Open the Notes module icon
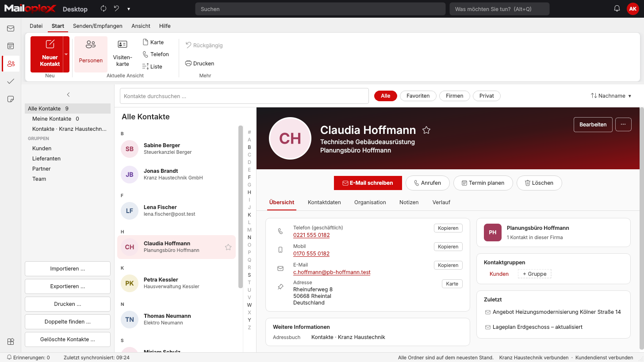Screen dimensions: 644x362 (11, 99)
